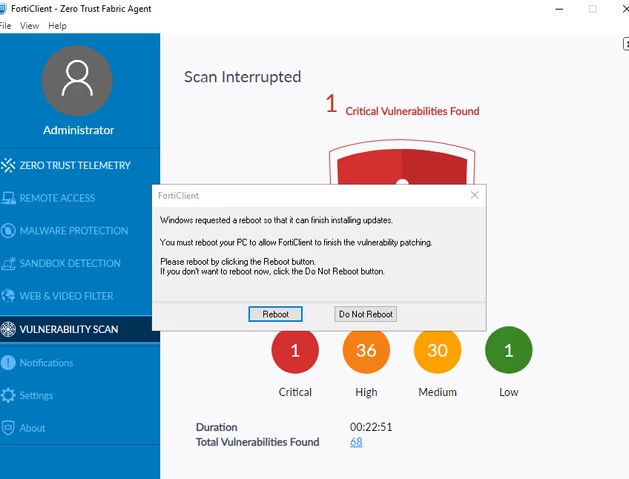Open the About badge icon
The height and width of the screenshot is (479, 629).
click(8, 428)
